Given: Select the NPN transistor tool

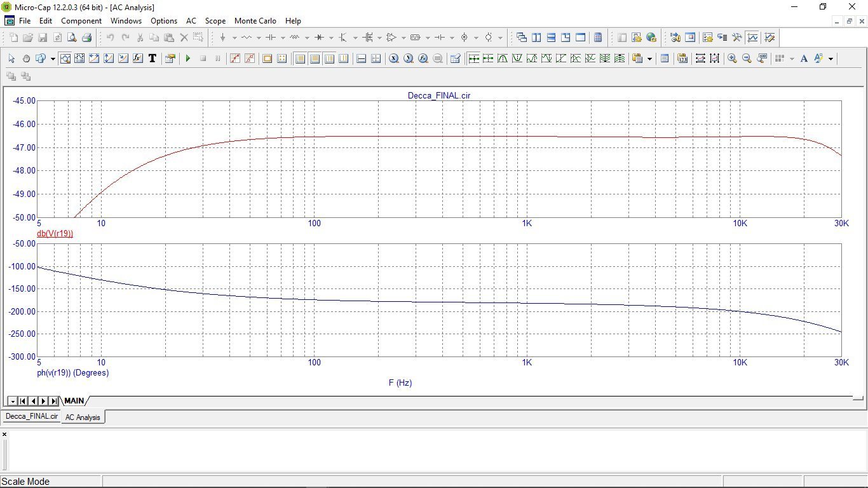Looking at the screenshot, I should pyautogui.click(x=343, y=37).
